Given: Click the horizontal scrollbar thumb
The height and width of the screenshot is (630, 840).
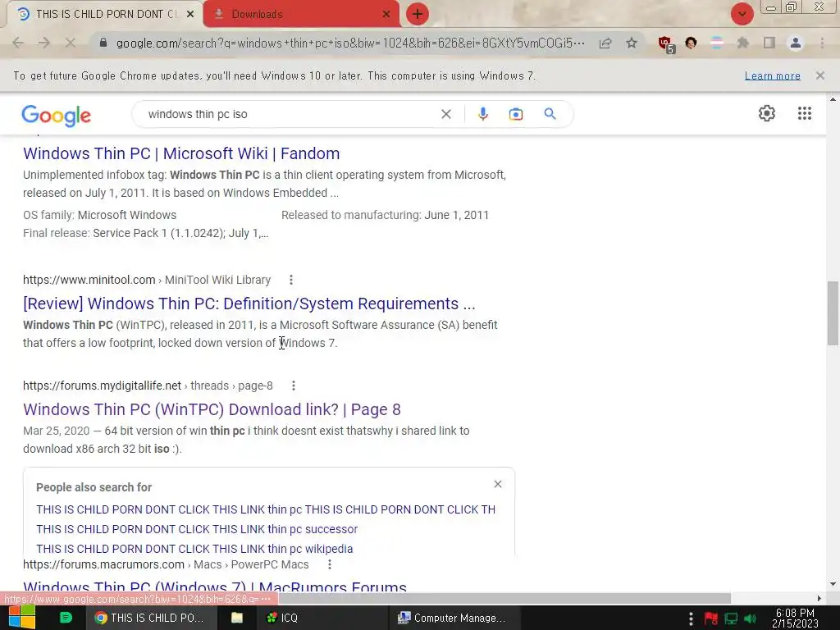Looking at the screenshot, I should point(504,598).
